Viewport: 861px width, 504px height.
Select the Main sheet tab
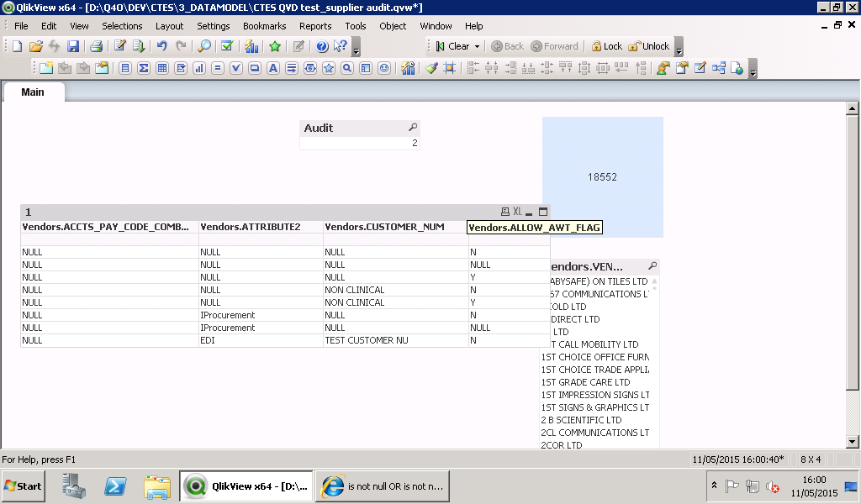click(33, 92)
